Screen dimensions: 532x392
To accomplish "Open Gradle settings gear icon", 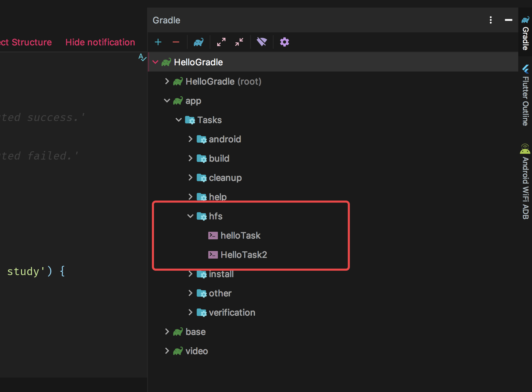I will pyautogui.click(x=285, y=42).
